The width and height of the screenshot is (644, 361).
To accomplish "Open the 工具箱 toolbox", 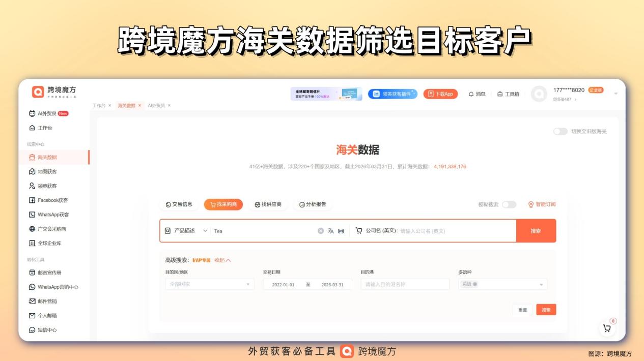I will [509, 94].
